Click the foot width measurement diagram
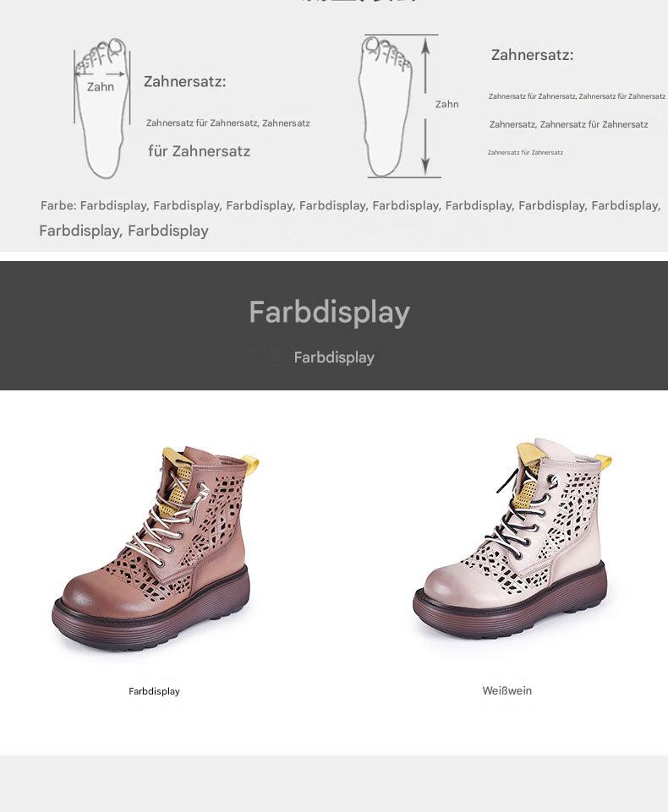This screenshot has height=812, width=668. 101,107
